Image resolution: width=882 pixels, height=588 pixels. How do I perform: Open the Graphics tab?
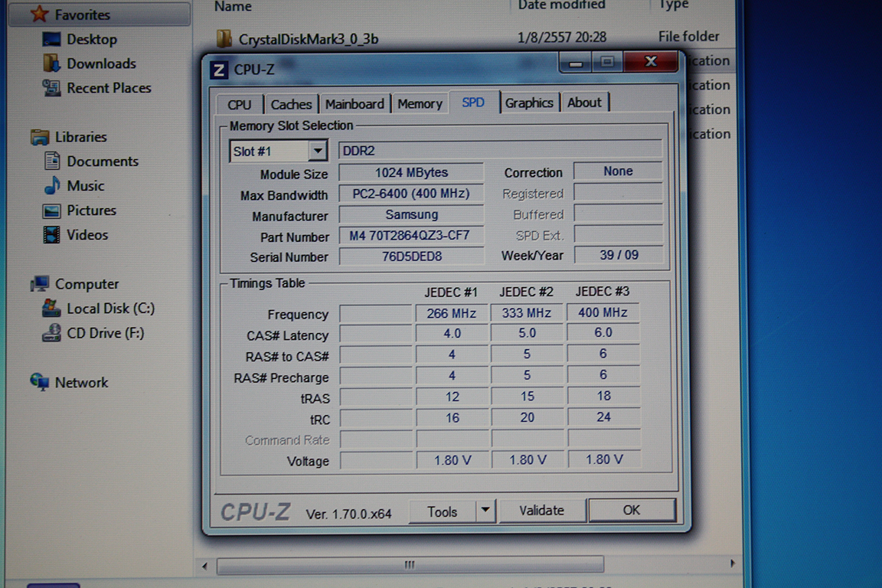coord(529,103)
